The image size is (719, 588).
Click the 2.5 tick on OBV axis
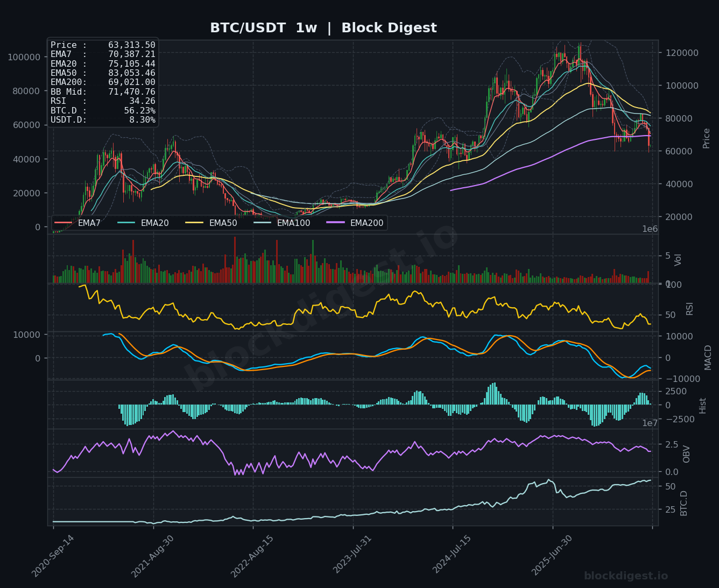click(672, 445)
